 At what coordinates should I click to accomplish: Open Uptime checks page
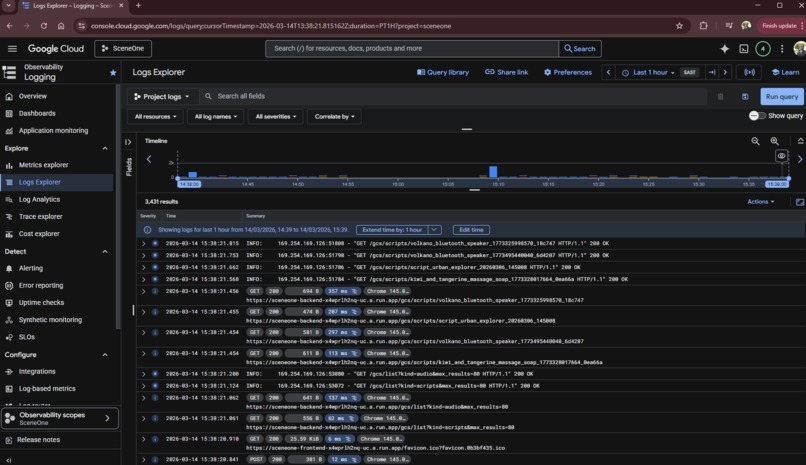(x=41, y=303)
